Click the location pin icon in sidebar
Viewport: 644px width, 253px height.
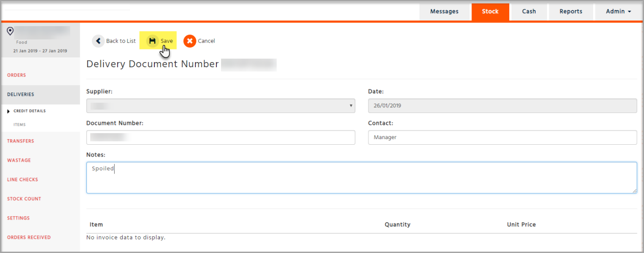point(10,31)
